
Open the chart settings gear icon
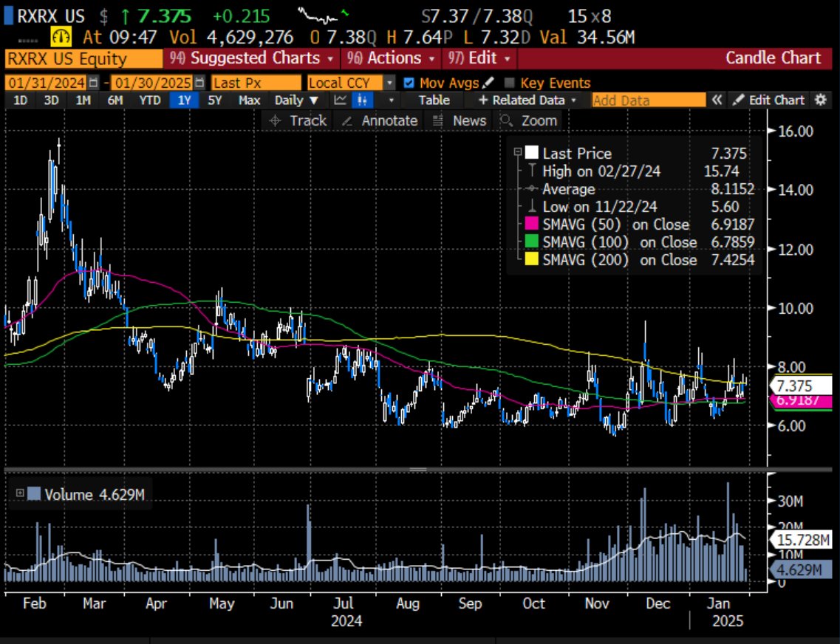820,100
